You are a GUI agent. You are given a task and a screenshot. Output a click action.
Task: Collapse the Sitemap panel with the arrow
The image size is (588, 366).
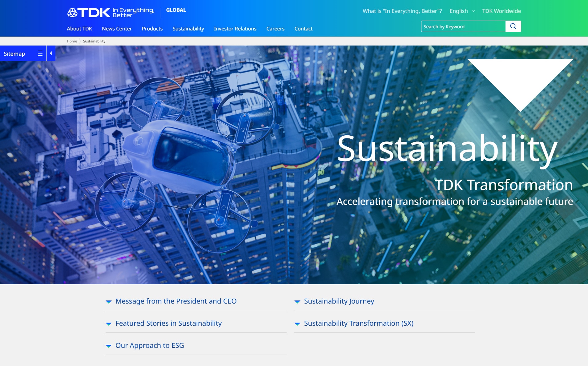(51, 54)
